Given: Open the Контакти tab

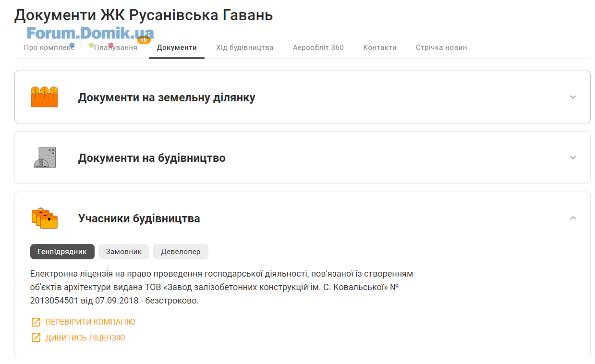Looking at the screenshot, I should [x=380, y=48].
